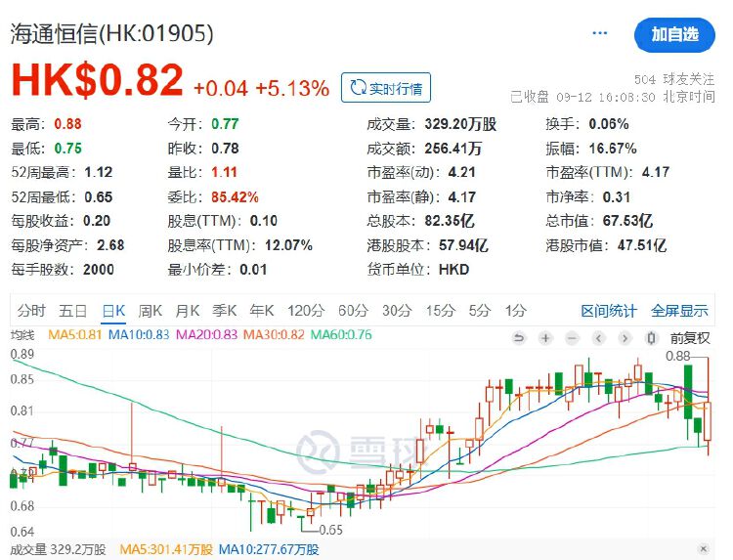Image resolution: width=733 pixels, height=560 pixels.
Task: Open the 全屏显示 fullscreen display link
Action: tap(679, 311)
